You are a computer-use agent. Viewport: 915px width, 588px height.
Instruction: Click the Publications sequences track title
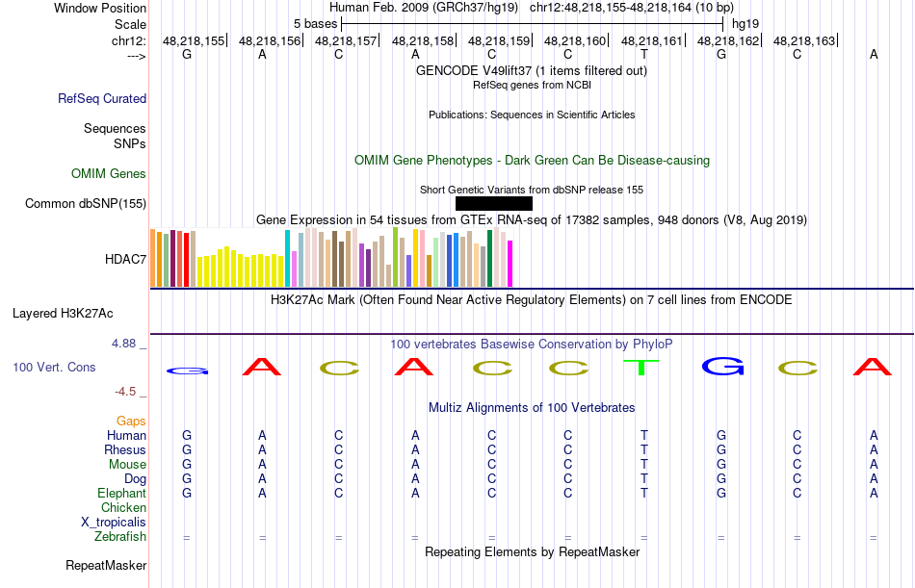tap(532, 115)
